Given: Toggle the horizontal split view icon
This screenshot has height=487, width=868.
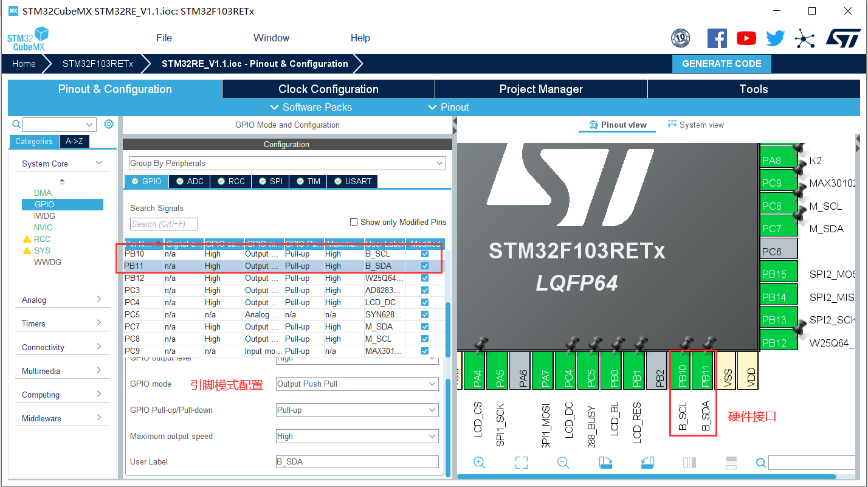Looking at the screenshot, I should pyautogui.click(x=731, y=463).
